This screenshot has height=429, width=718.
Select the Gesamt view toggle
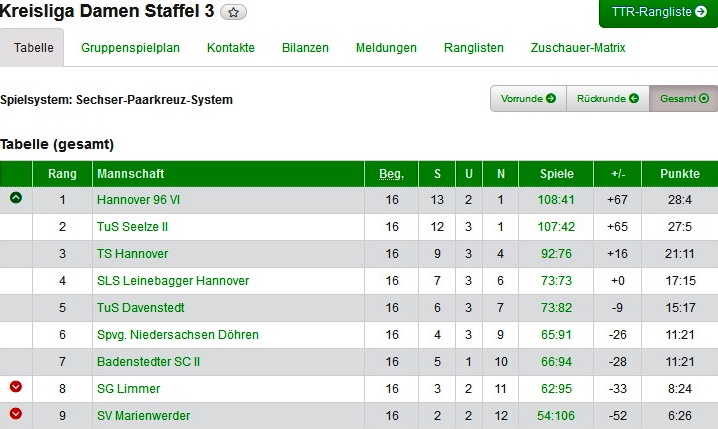(684, 98)
